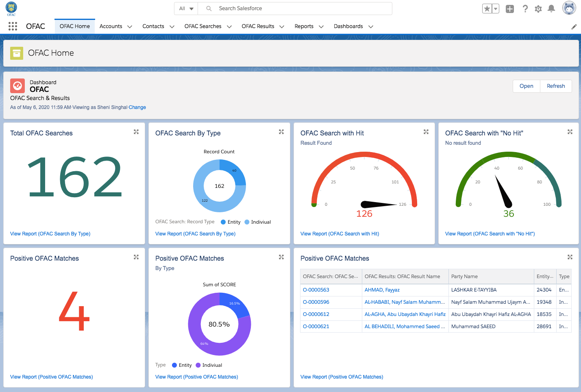This screenshot has width=581, height=392.
Task: Go to the OFAC Results tab
Action: pos(258,26)
